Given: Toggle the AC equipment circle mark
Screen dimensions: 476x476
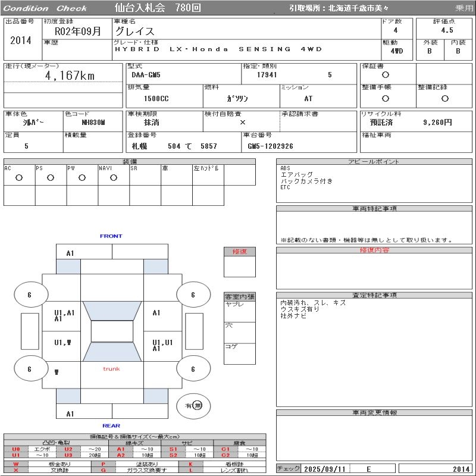Looking at the screenshot, I should coord(19,177).
